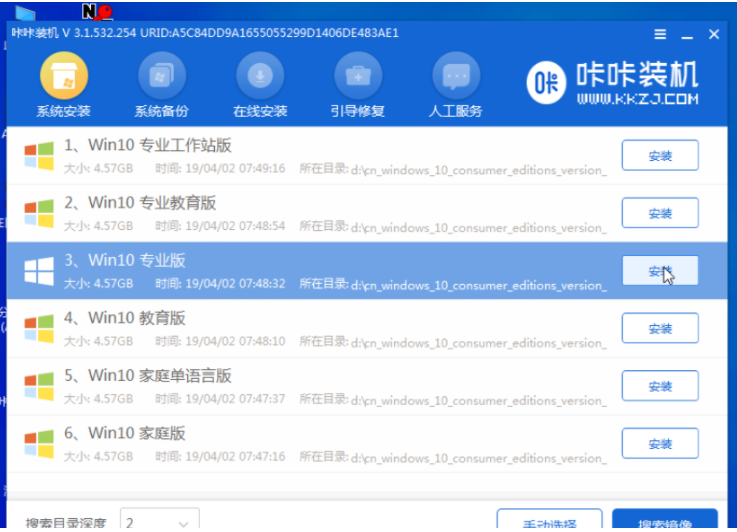Select the row title Win10 家庭单语言版
This screenshot has height=532, width=737.
[148, 376]
